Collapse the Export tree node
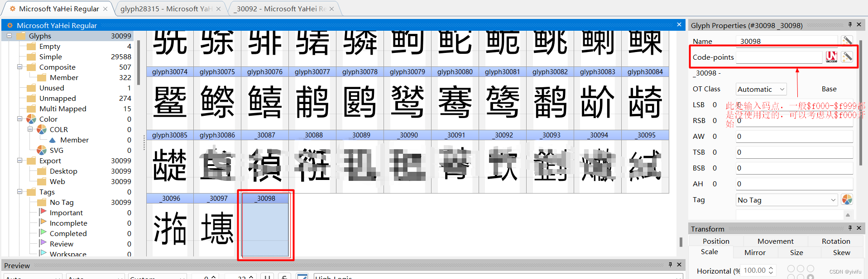The image size is (868, 279). 19,161
